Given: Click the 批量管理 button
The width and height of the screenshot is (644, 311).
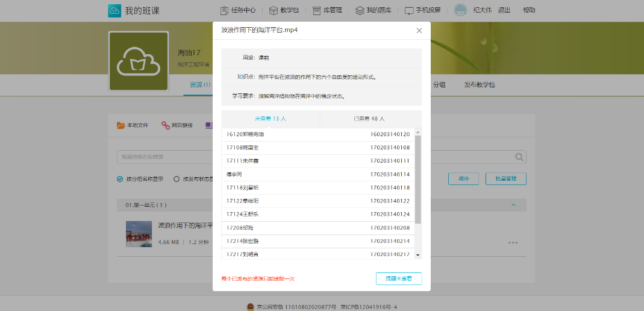Looking at the screenshot, I should pos(505,179).
